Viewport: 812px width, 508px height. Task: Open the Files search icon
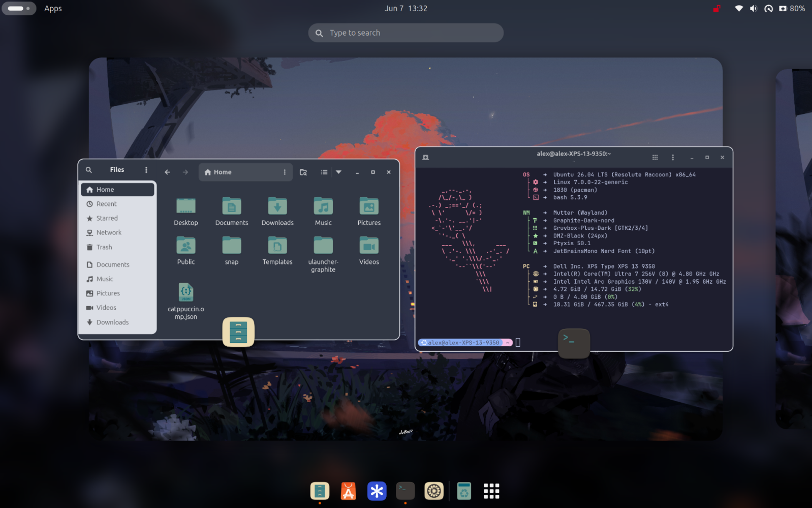(88, 170)
